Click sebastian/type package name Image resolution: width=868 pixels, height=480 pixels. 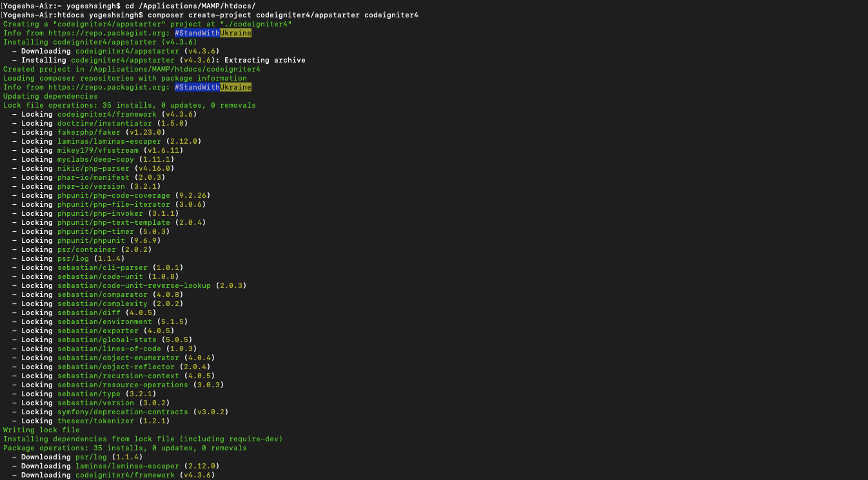point(89,394)
